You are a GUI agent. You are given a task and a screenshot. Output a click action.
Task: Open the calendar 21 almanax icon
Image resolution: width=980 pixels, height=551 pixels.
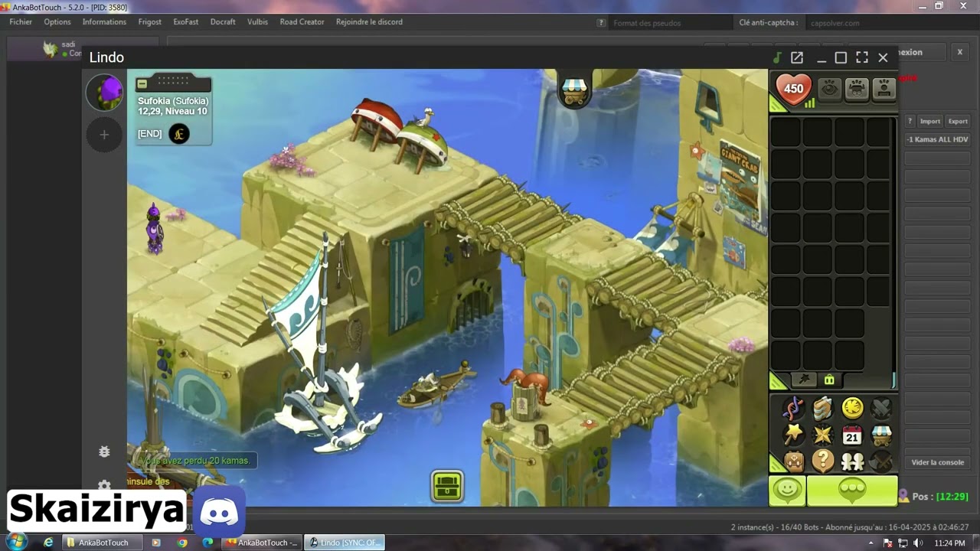click(852, 435)
